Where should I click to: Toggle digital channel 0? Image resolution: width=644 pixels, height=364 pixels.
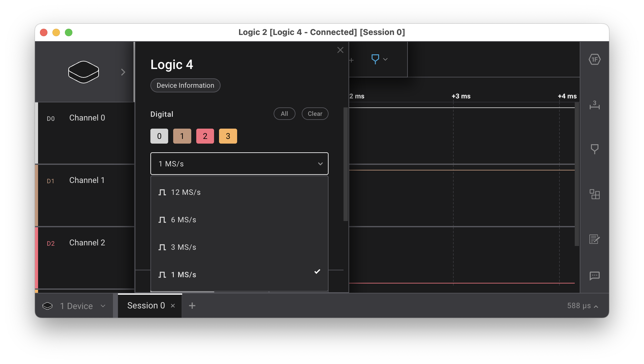[x=159, y=136]
